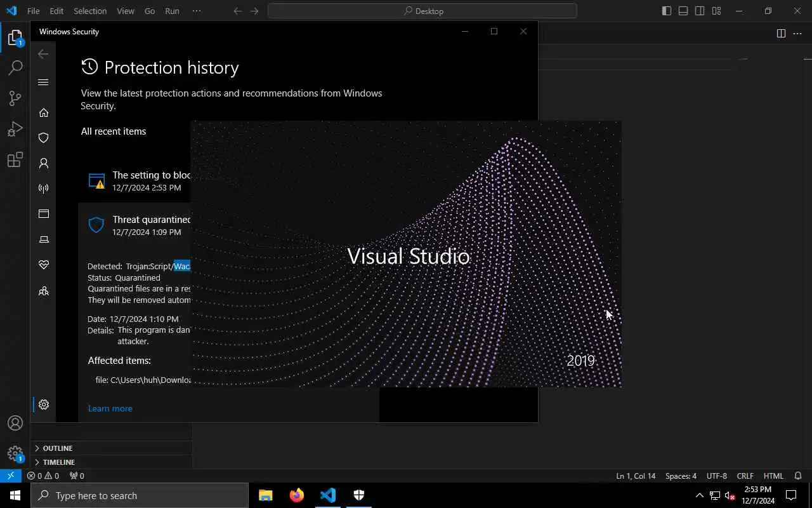
Task: Change end of line sequence CRLF
Action: coord(745,476)
